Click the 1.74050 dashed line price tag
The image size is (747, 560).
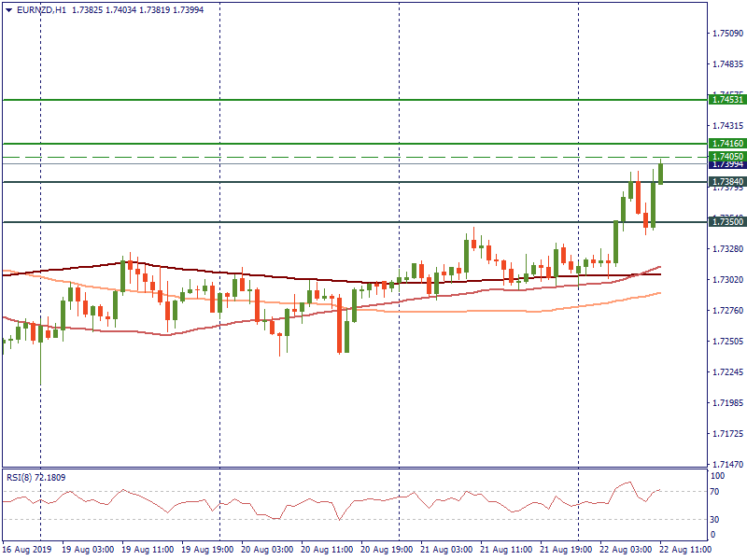(x=726, y=157)
